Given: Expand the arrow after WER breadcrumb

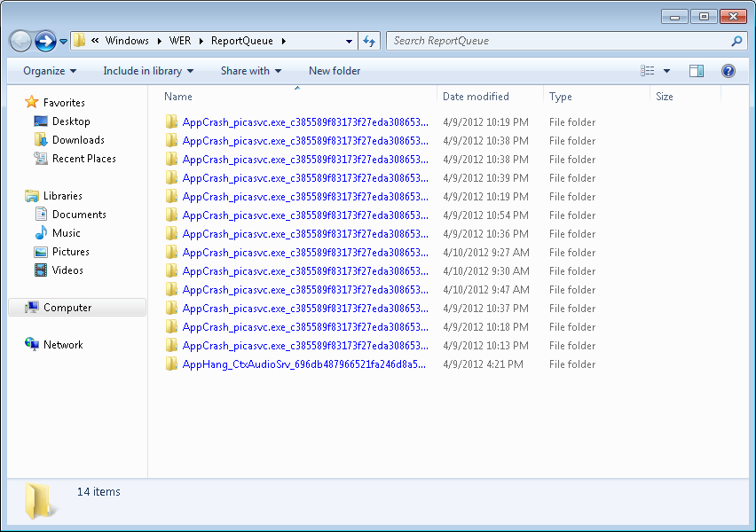Looking at the screenshot, I should tap(201, 41).
